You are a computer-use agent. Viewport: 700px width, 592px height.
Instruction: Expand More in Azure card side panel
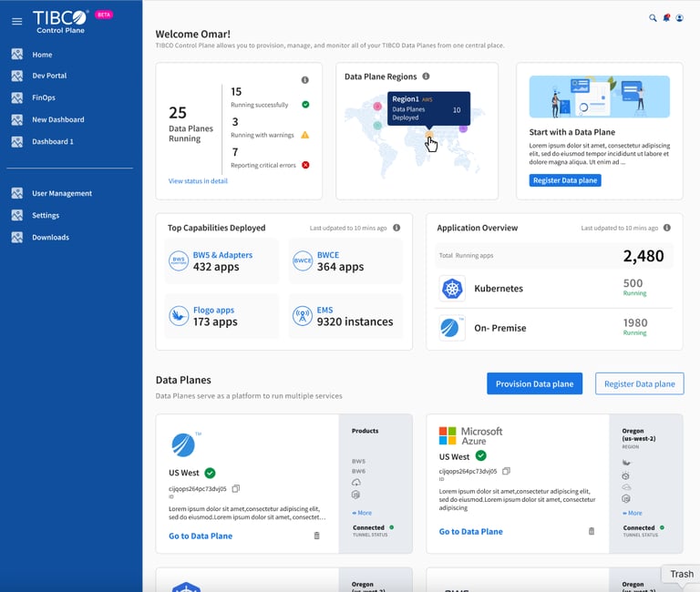(x=633, y=513)
